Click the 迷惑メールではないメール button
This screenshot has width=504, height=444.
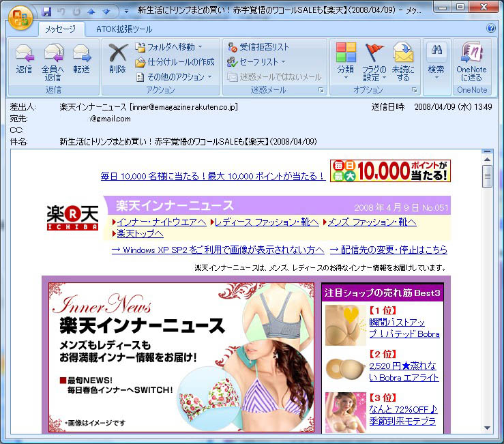pyautogui.click(x=274, y=77)
